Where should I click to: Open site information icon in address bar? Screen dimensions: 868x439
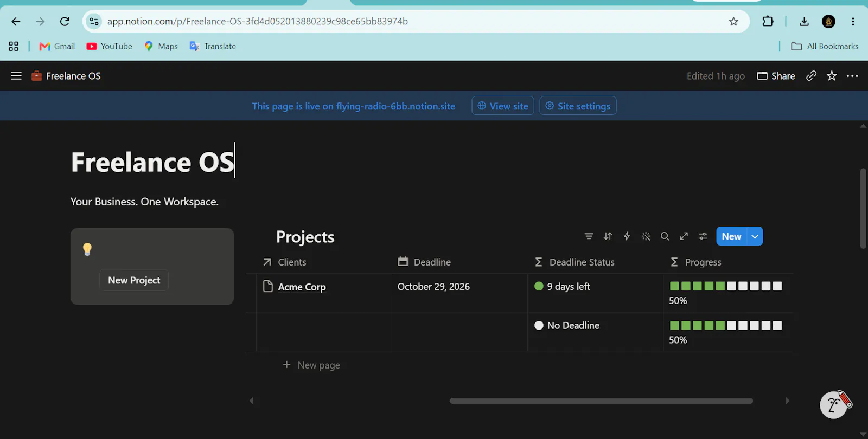pos(94,21)
